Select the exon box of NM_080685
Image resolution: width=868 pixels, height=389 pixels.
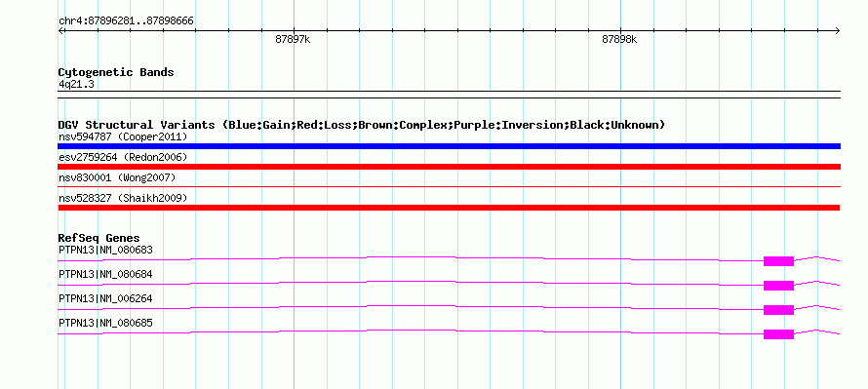pos(778,334)
